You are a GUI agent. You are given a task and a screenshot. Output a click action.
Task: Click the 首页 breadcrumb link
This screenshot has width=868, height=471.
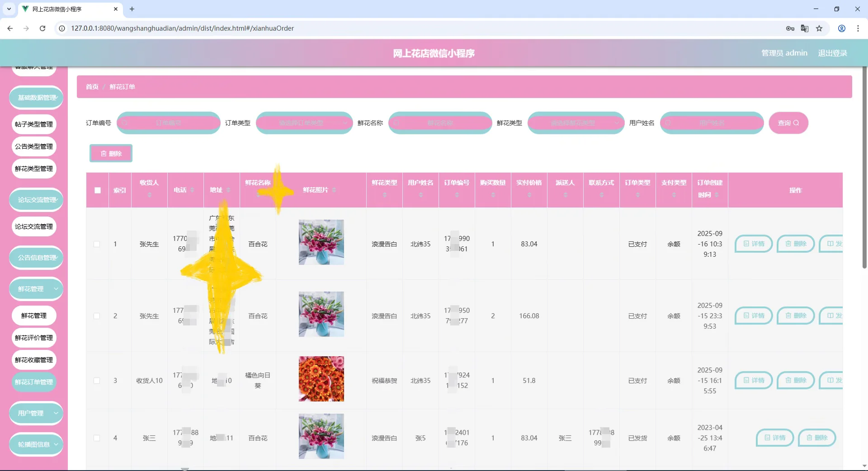[91, 86]
